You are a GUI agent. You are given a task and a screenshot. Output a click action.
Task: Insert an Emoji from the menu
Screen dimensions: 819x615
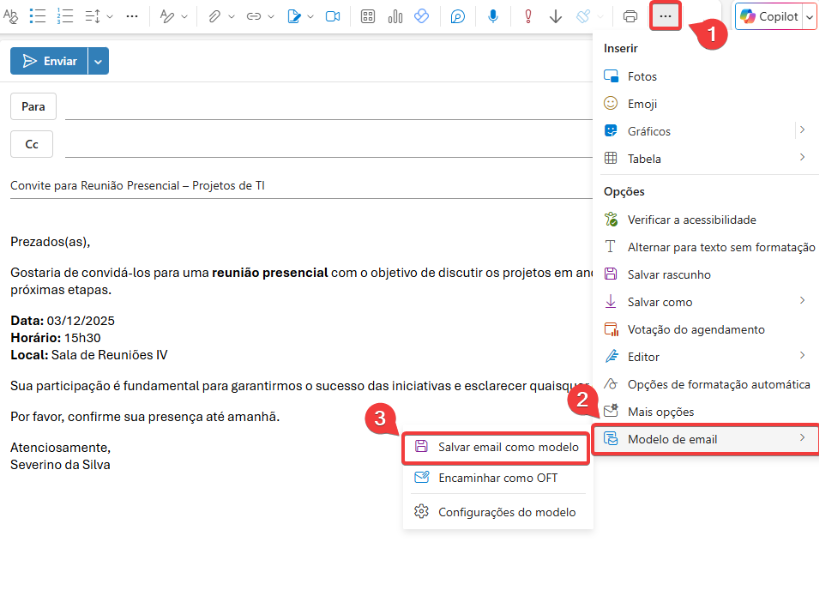coord(641,104)
